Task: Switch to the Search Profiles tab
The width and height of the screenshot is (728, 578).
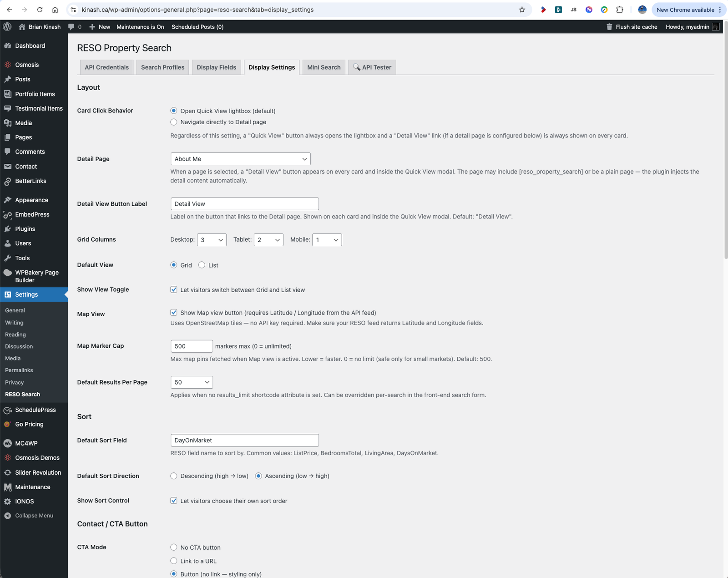Action: [162, 67]
